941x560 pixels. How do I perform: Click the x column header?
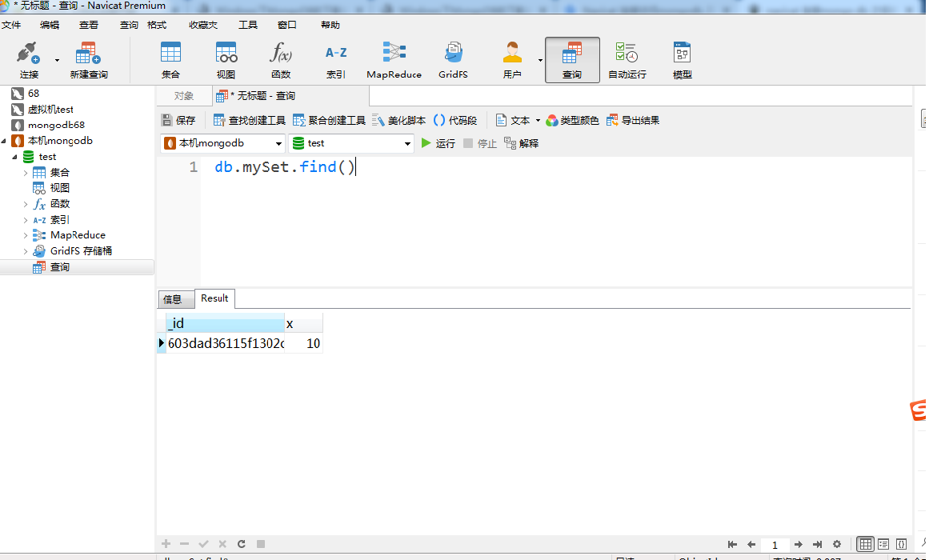pos(304,323)
